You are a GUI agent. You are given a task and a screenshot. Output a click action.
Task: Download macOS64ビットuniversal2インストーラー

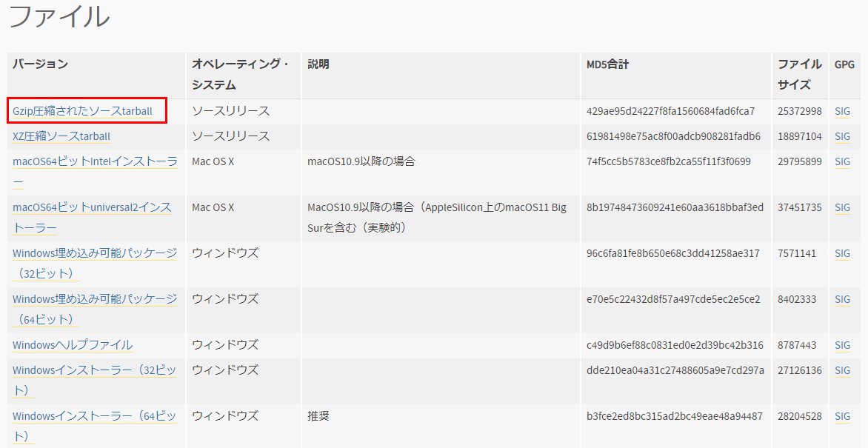click(93, 218)
